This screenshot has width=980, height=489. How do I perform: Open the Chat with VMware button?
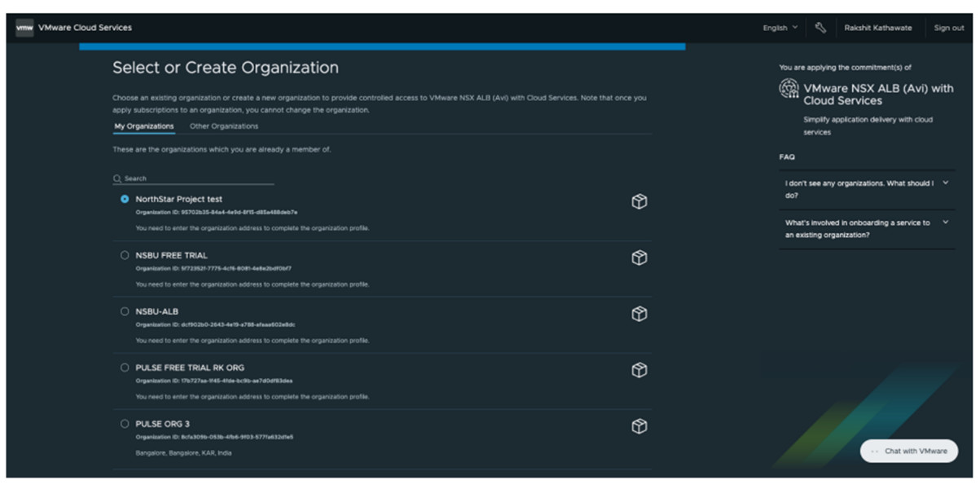coord(909,451)
